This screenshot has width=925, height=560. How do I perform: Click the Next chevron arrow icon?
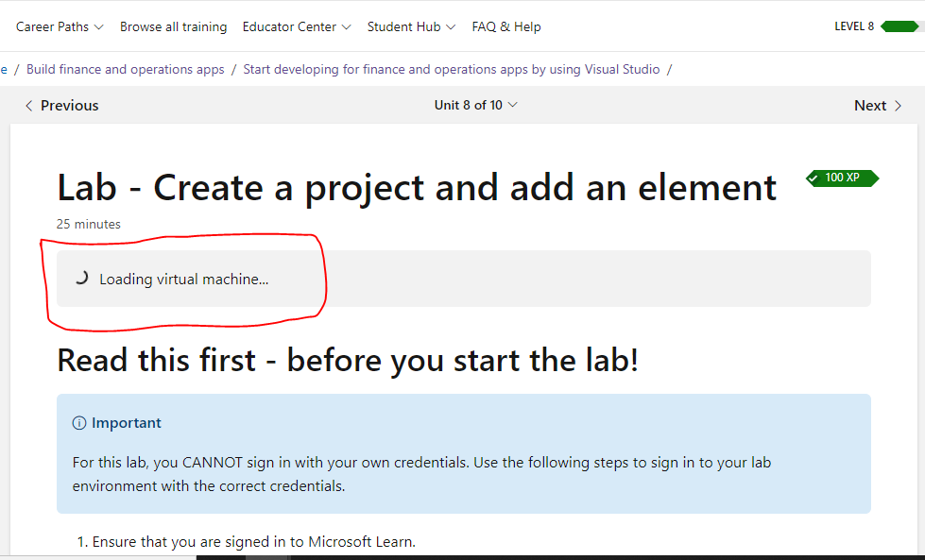[899, 105]
